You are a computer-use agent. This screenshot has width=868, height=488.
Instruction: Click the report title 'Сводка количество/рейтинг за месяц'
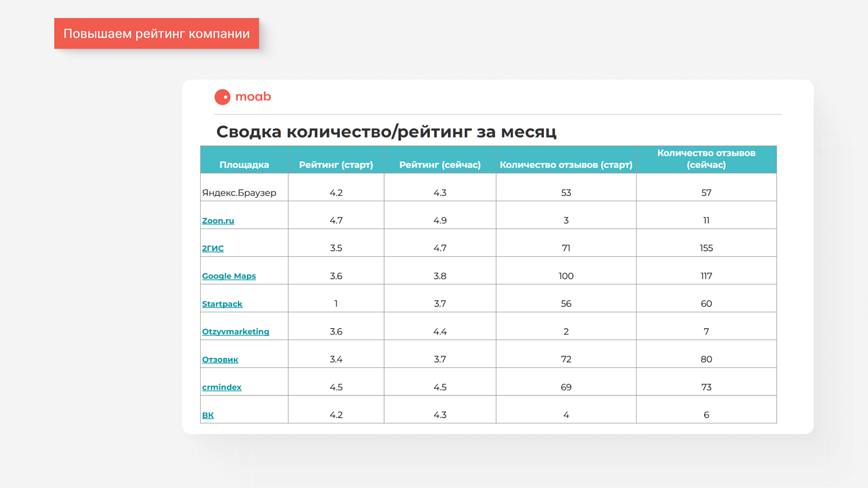click(388, 131)
